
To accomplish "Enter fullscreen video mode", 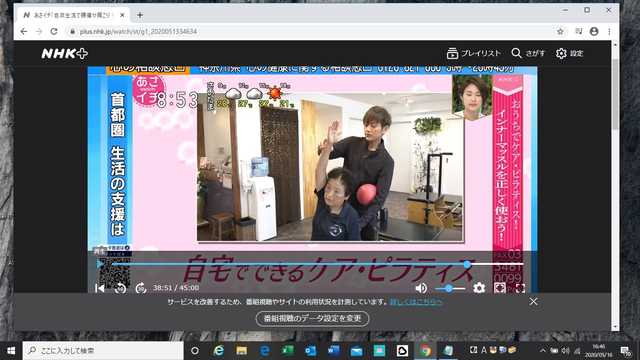I will pos(520,288).
